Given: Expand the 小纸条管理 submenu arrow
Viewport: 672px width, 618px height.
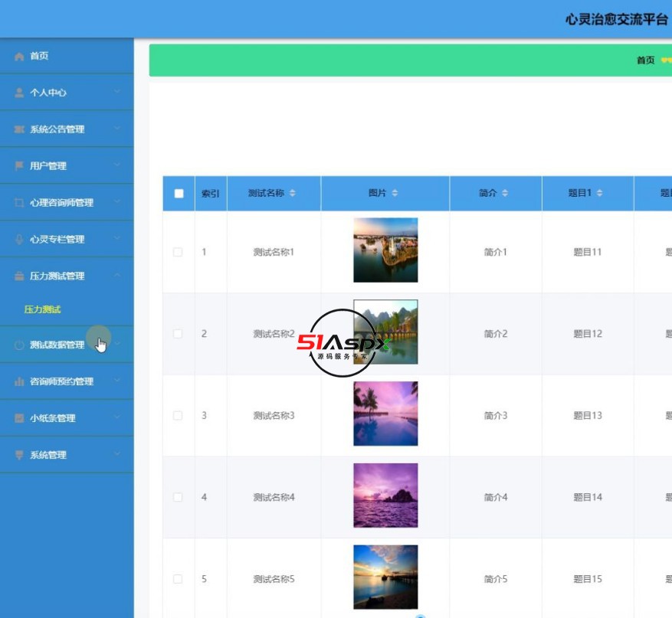Looking at the screenshot, I should click(117, 418).
